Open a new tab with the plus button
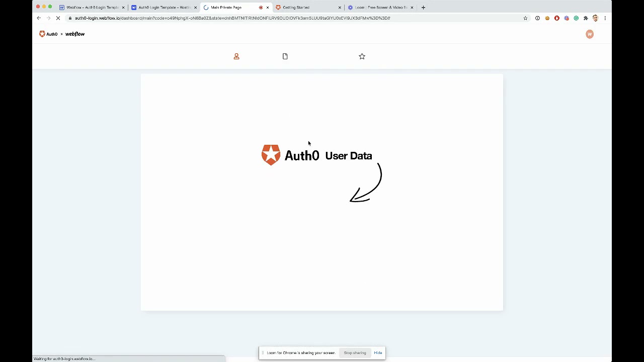644x362 pixels. coord(423,7)
